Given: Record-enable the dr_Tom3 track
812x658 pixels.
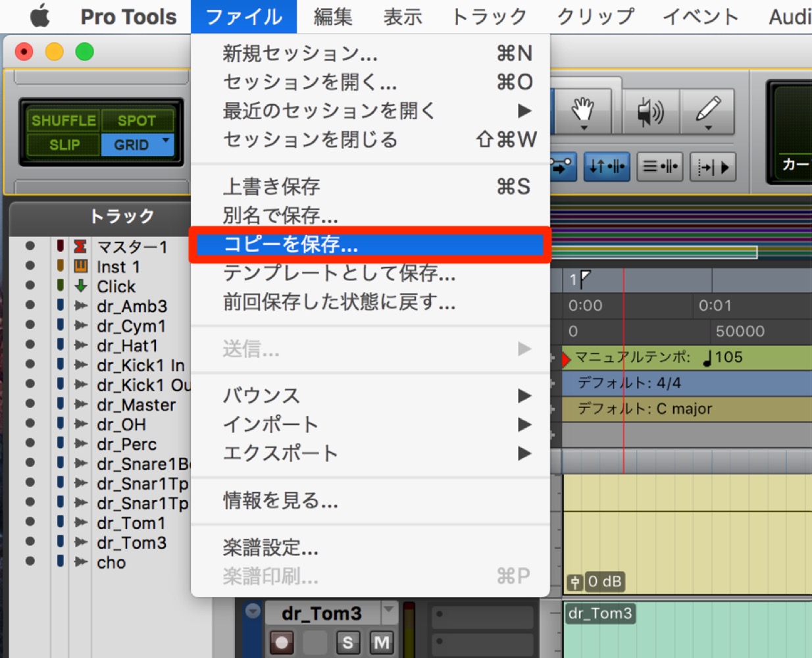Looking at the screenshot, I should point(282,642).
